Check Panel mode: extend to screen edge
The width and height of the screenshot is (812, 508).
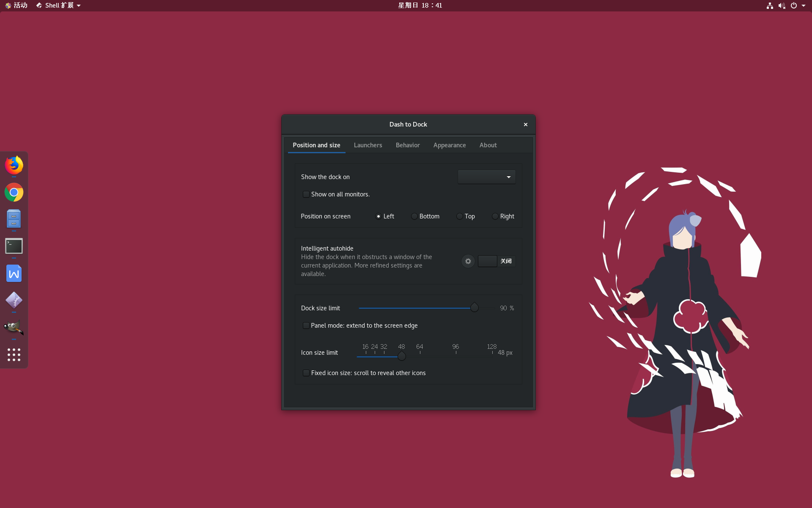coord(306,326)
